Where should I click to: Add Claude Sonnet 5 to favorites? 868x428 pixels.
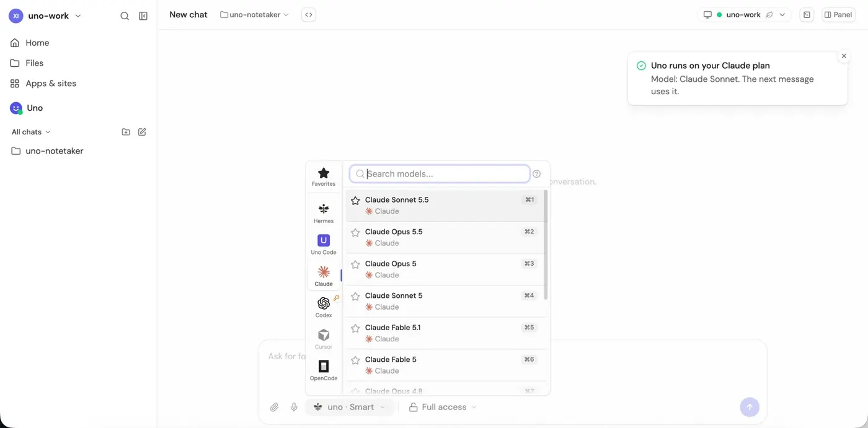point(355,296)
